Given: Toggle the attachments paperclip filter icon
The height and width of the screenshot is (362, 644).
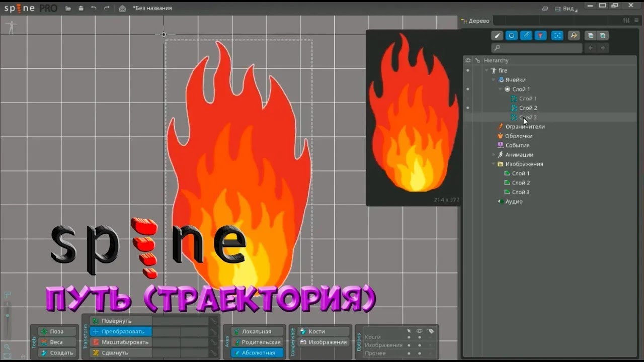Looking at the screenshot, I should pyautogui.click(x=526, y=35).
